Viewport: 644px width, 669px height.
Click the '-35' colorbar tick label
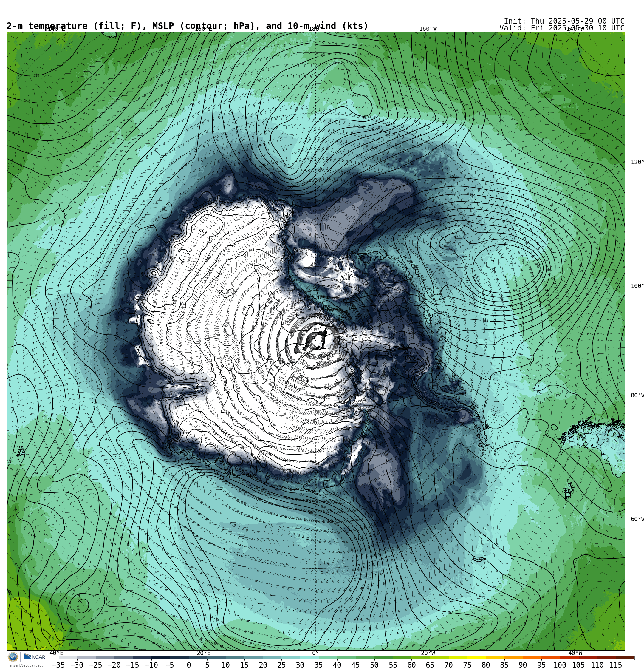click(58, 665)
